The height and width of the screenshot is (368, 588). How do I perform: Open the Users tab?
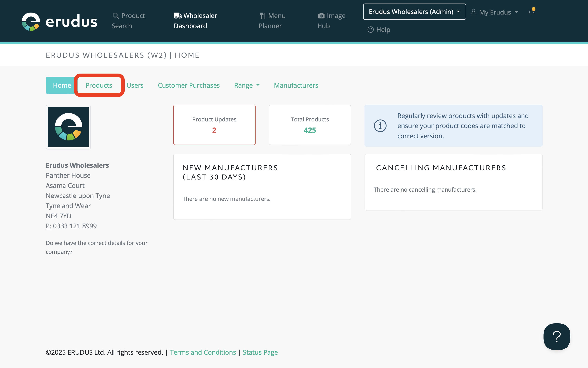pos(135,86)
